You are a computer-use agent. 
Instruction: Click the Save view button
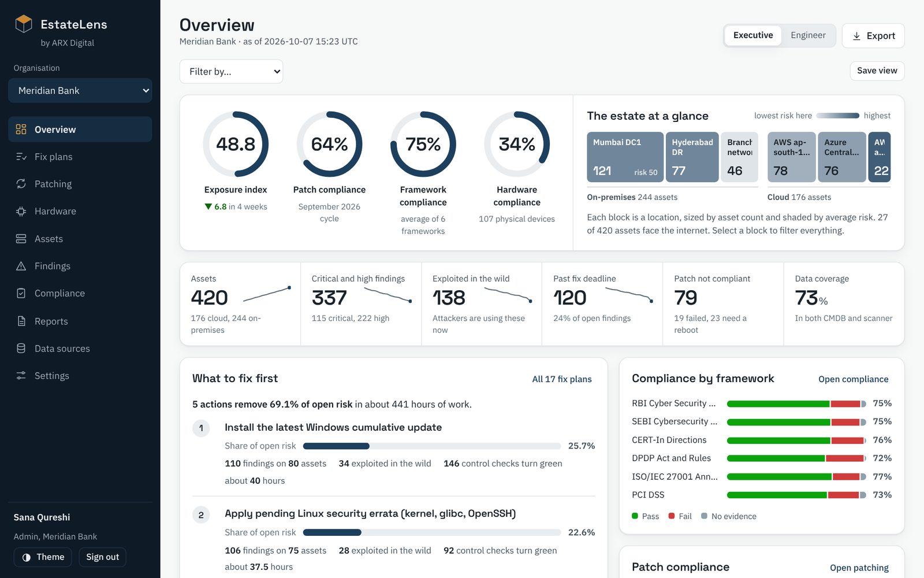coord(877,71)
